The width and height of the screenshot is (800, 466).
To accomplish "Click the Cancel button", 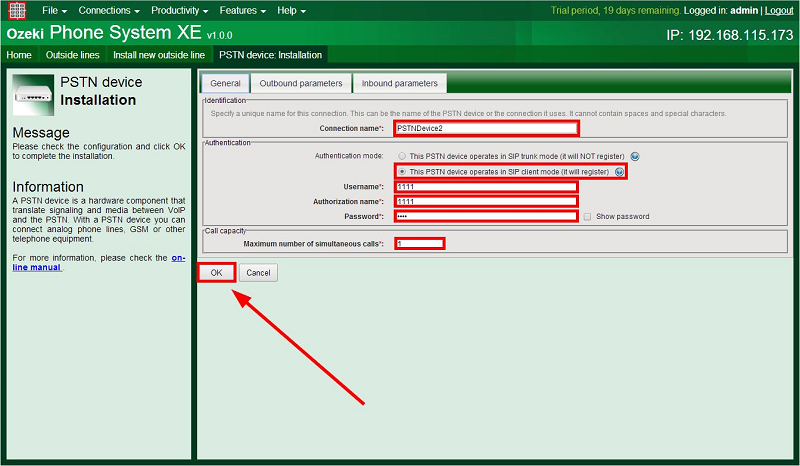I will pos(258,273).
